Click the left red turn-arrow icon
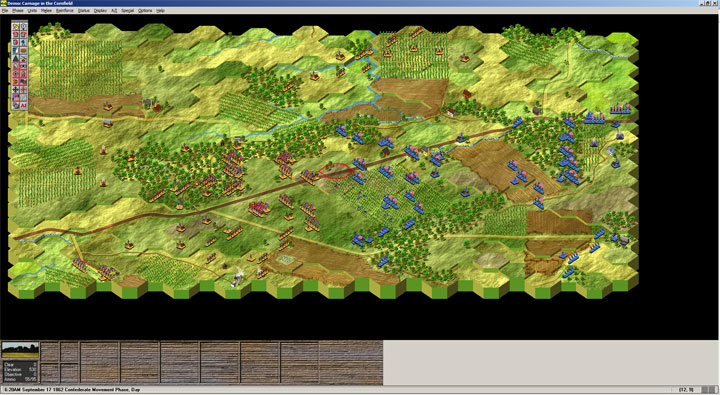Screen dimensions: 720x395 click(15, 34)
